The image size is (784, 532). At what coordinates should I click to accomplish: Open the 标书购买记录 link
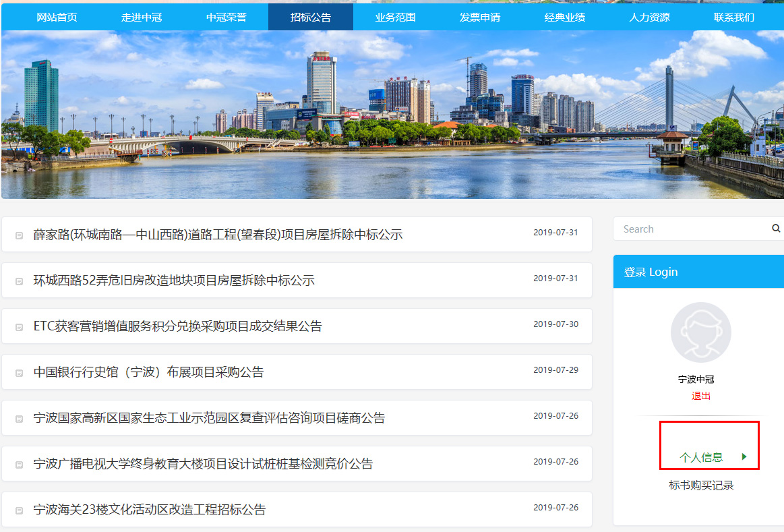coord(701,485)
